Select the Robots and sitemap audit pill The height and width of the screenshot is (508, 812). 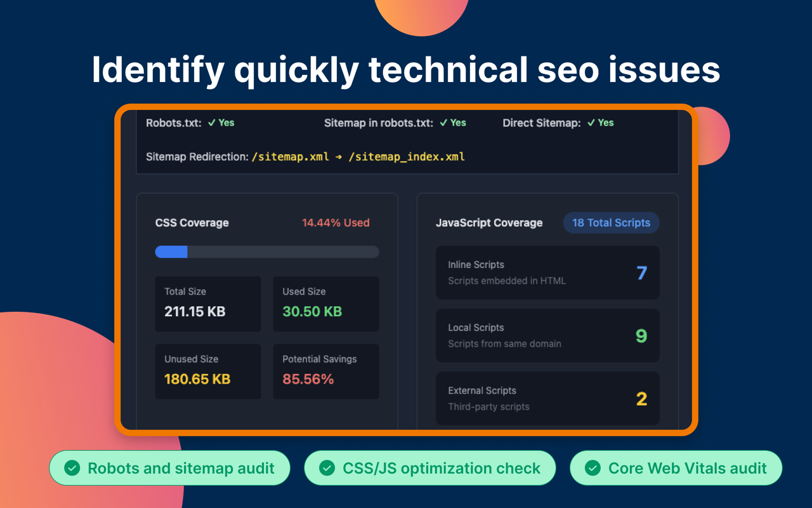coord(169,468)
